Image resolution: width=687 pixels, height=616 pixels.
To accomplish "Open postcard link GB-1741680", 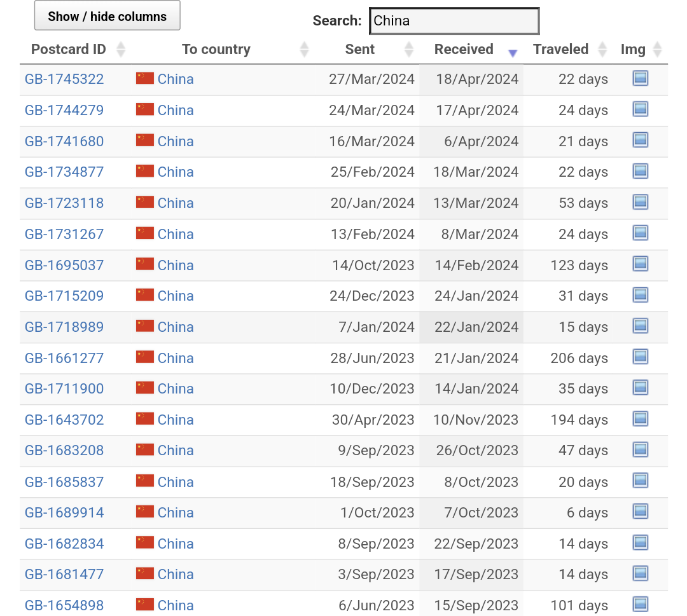I will tap(64, 141).
